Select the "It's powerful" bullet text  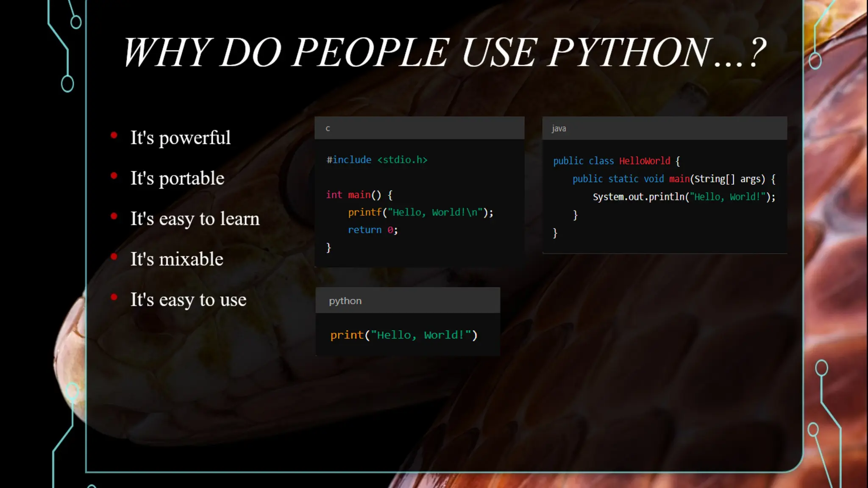click(x=180, y=138)
